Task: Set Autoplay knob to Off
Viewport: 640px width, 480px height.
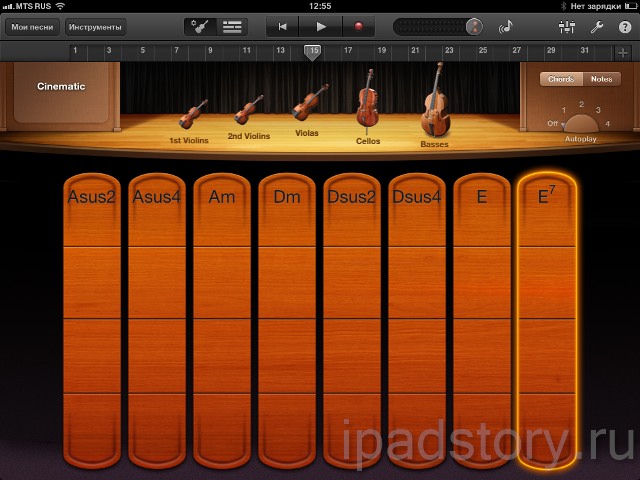Action: click(553, 123)
